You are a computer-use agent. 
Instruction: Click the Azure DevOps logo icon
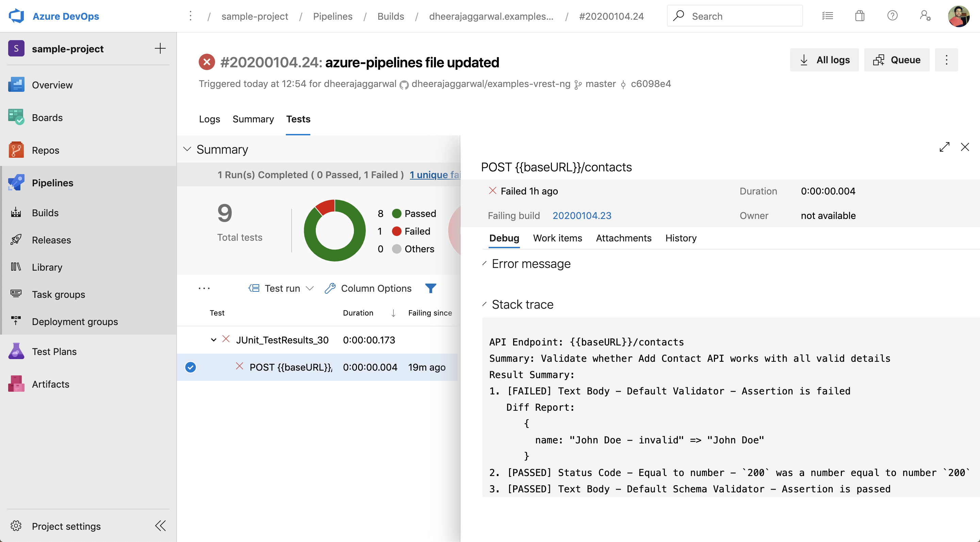click(x=16, y=16)
